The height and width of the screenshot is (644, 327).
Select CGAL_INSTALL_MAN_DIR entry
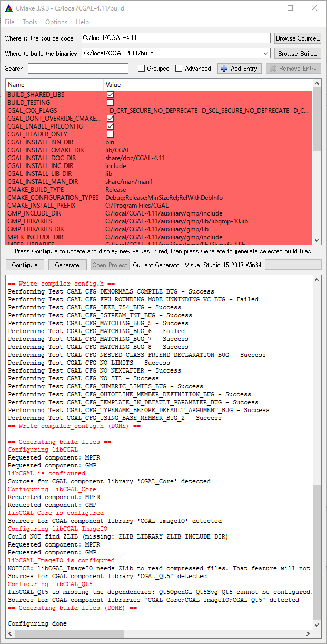point(159,182)
